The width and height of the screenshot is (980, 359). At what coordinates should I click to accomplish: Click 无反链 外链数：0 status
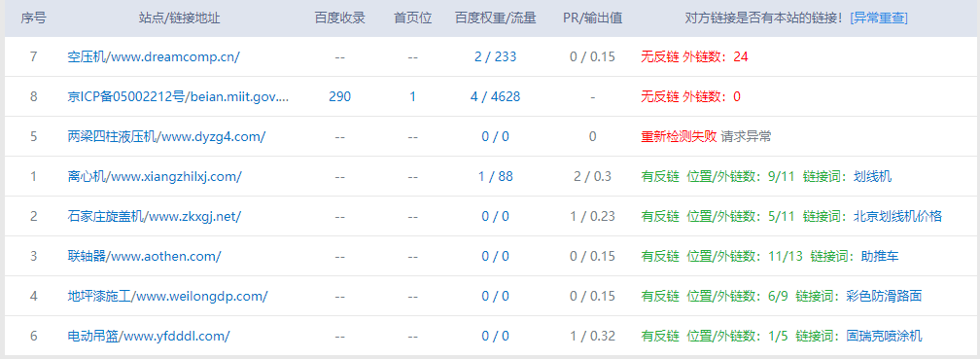pos(690,97)
